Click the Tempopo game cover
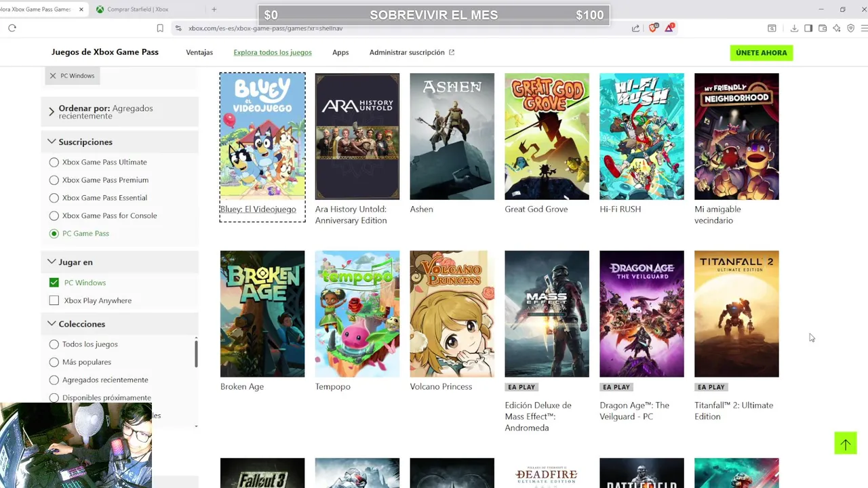This screenshot has height=488, width=868. click(x=357, y=314)
